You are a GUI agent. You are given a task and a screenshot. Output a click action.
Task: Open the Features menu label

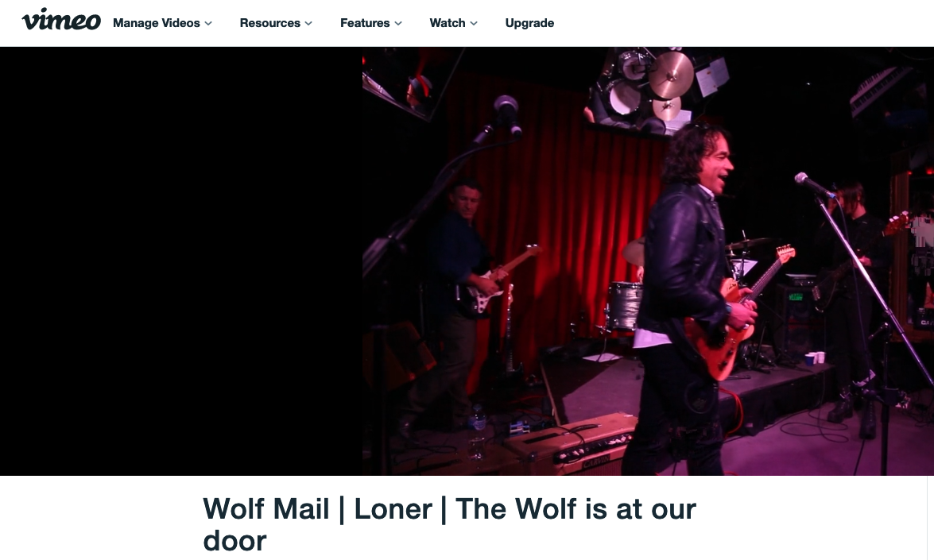(x=365, y=23)
